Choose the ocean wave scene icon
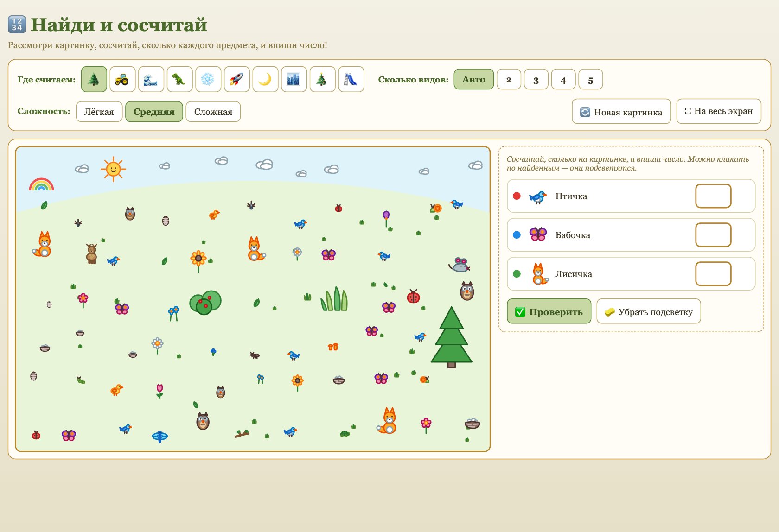The height and width of the screenshot is (532, 779). [x=151, y=79]
